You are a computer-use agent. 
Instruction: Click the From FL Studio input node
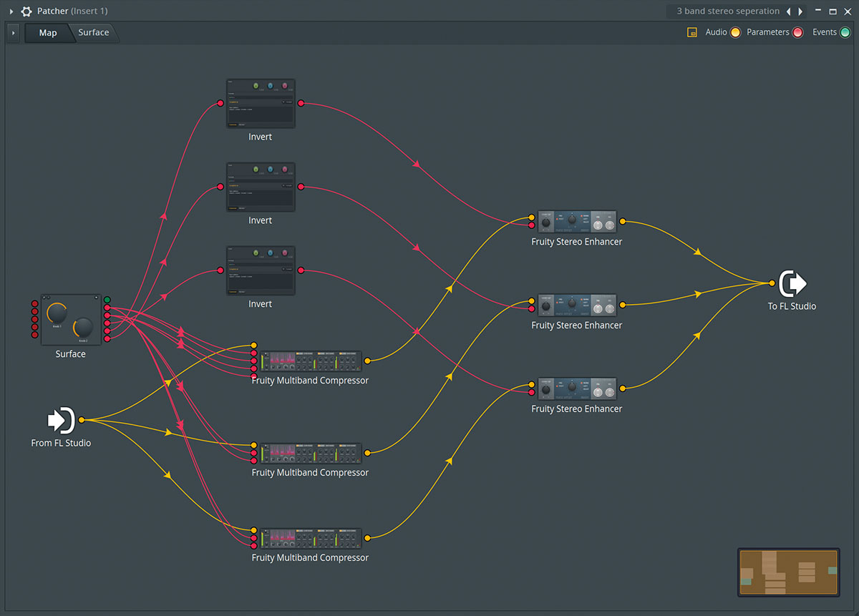point(61,420)
